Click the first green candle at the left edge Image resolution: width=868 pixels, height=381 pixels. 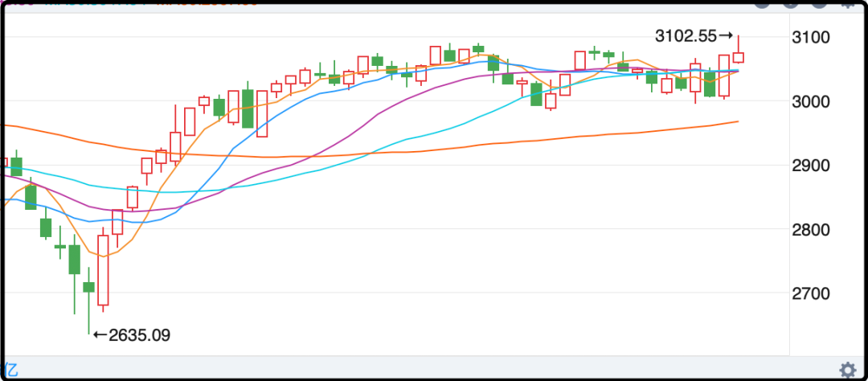click(x=16, y=166)
